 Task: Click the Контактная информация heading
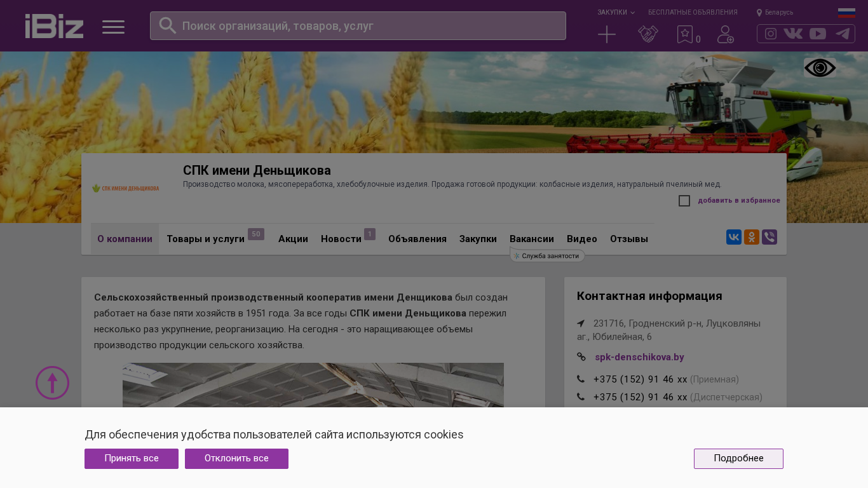point(649,296)
